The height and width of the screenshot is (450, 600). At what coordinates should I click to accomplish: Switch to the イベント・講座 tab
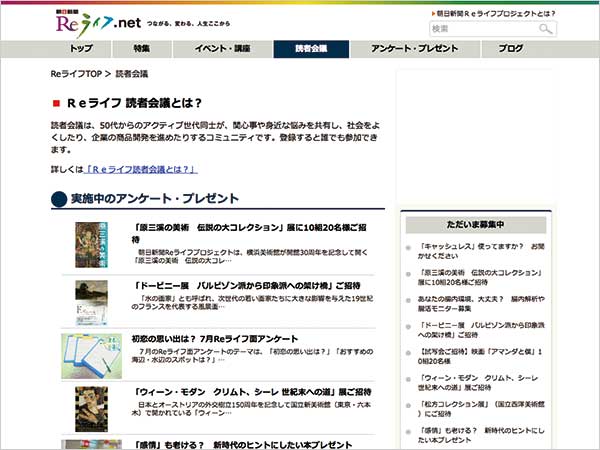click(222, 49)
